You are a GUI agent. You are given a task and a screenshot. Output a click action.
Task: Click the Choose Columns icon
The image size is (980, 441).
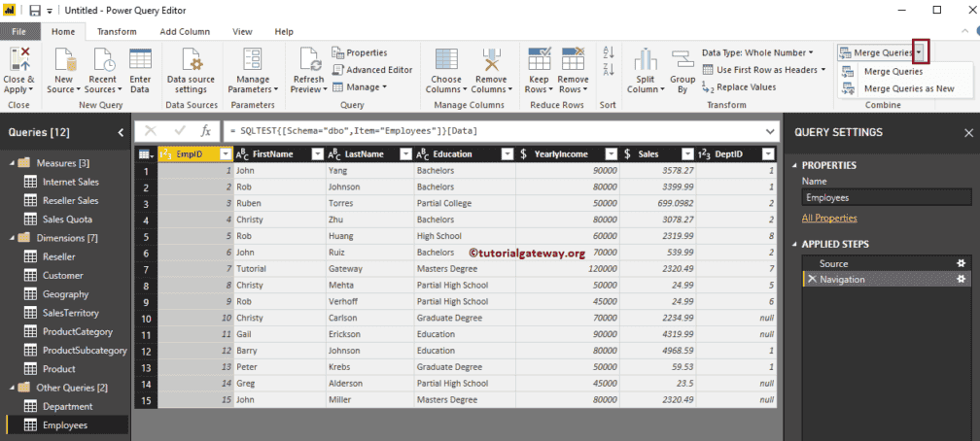coord(446,60)
